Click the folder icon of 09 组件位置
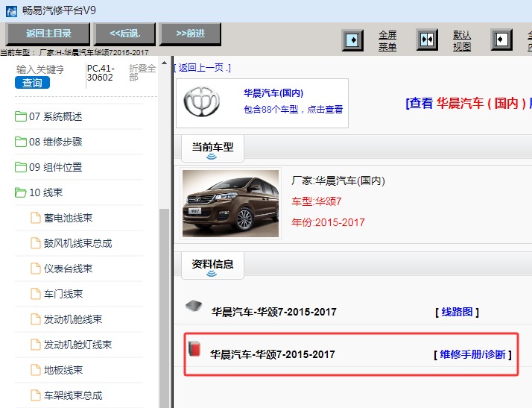 [21, 167]
